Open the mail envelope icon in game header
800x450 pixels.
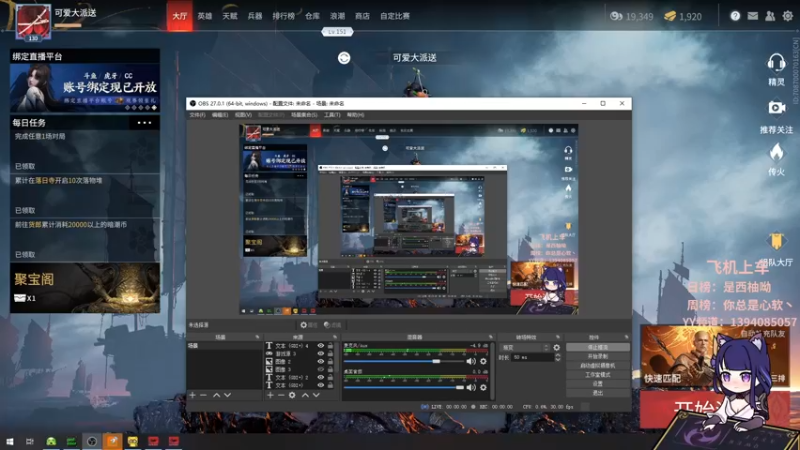coord(753,16)
